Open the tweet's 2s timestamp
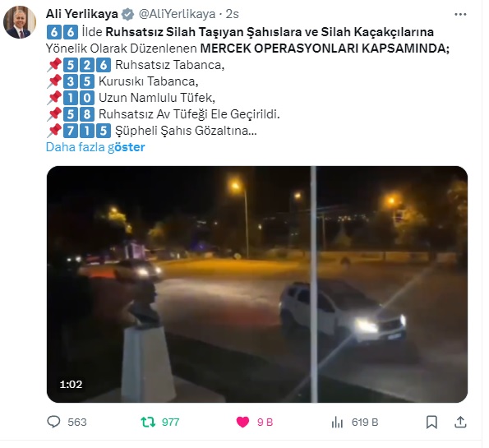The image size is (489, 448). click(x=233, y=14)
